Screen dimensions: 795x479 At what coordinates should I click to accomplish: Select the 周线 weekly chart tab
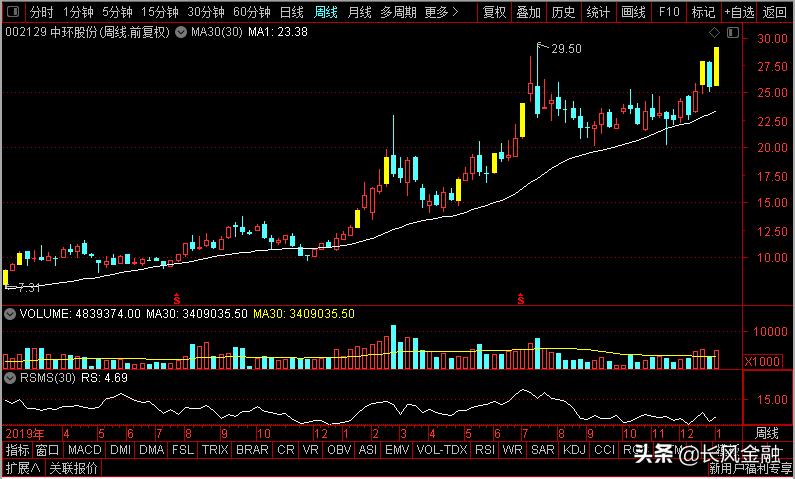(x=326, y=12)
